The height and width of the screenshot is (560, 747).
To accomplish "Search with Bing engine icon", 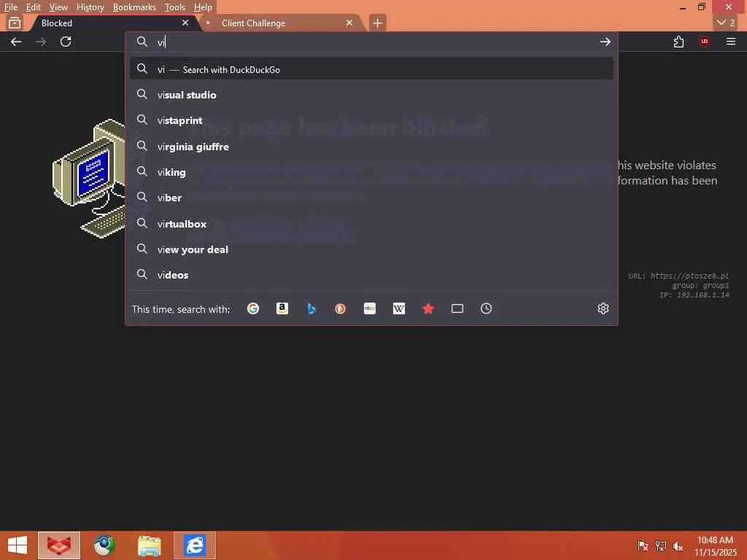I will coord(311,308).
